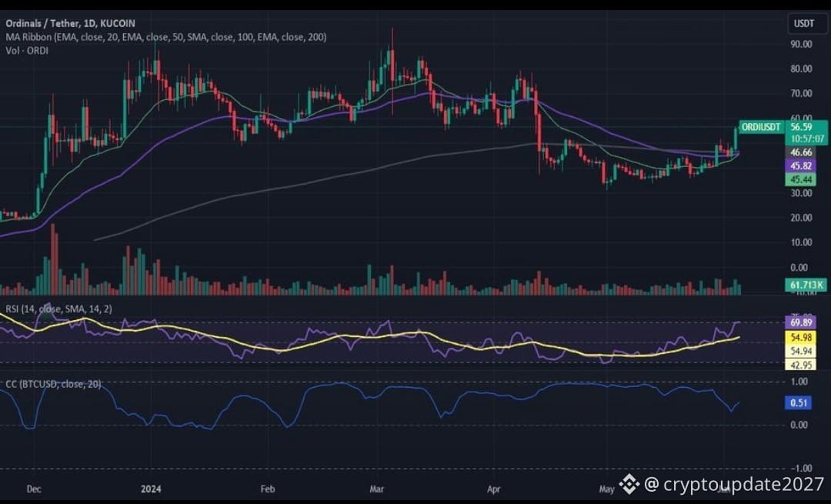Open the CC BTCUSD indicator legend
The image size is (831, 504).
(x=54, y=384)
